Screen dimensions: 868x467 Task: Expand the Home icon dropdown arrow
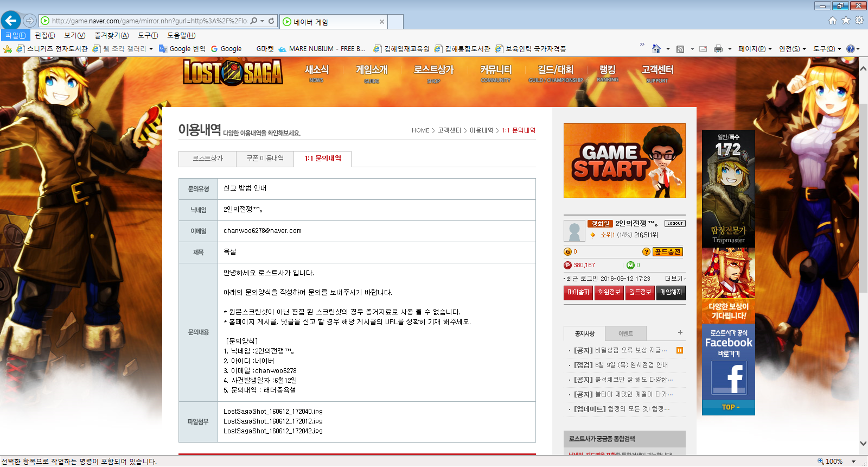pyautogui.click(x=668, y=49)
